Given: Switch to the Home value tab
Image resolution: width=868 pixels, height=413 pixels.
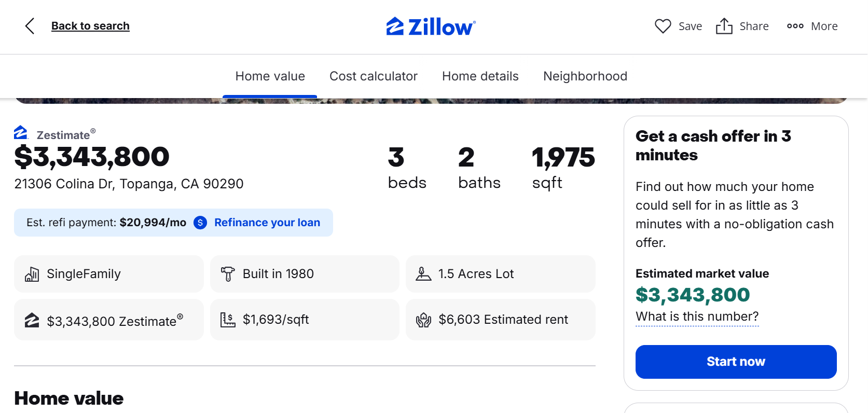Looking at the screenshot, I should (270, 76).
